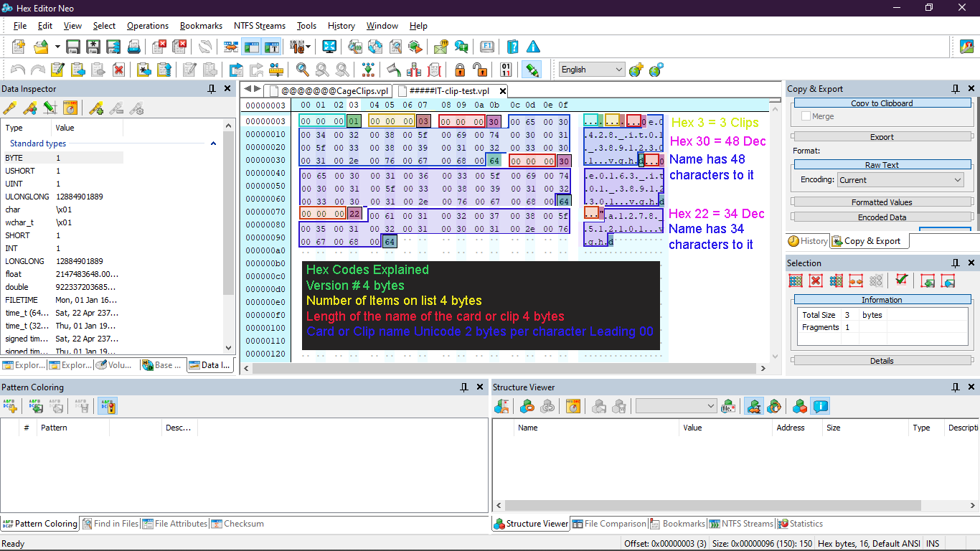
Task: Pin the Data Inspector panel
Action: click(212, 88)
